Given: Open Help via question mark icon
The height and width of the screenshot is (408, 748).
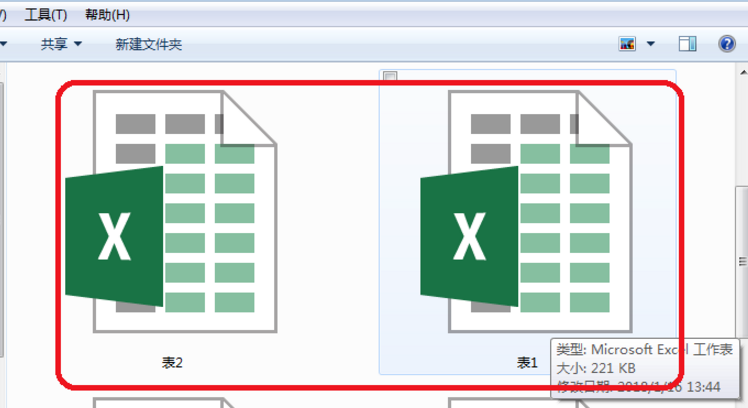Looking at the screenshot, I should 727,44.
